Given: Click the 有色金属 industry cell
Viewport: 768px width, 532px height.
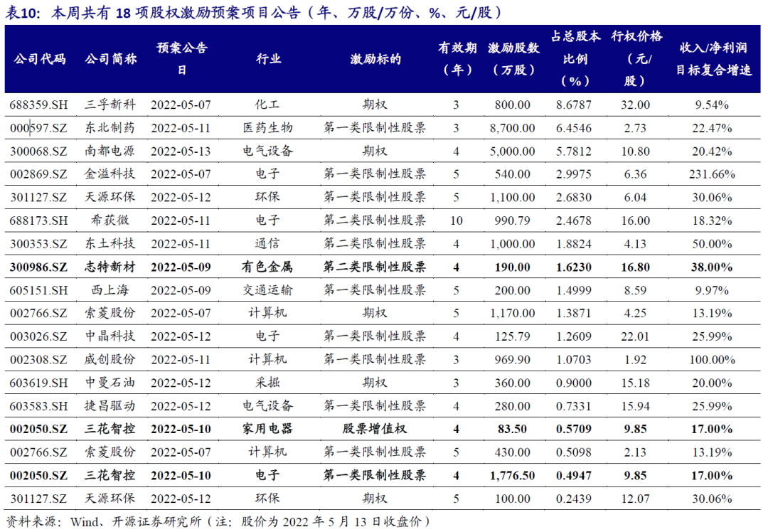Looking at the screenshot, I should pos(267,267).
